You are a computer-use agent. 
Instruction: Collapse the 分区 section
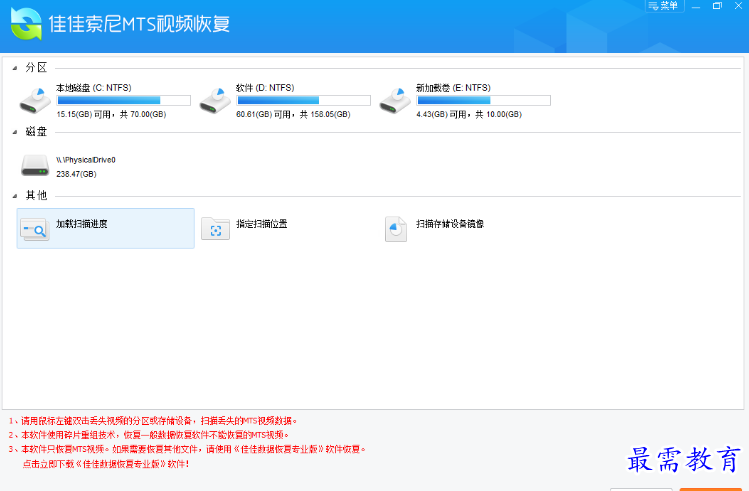click(x=15, y=68)
